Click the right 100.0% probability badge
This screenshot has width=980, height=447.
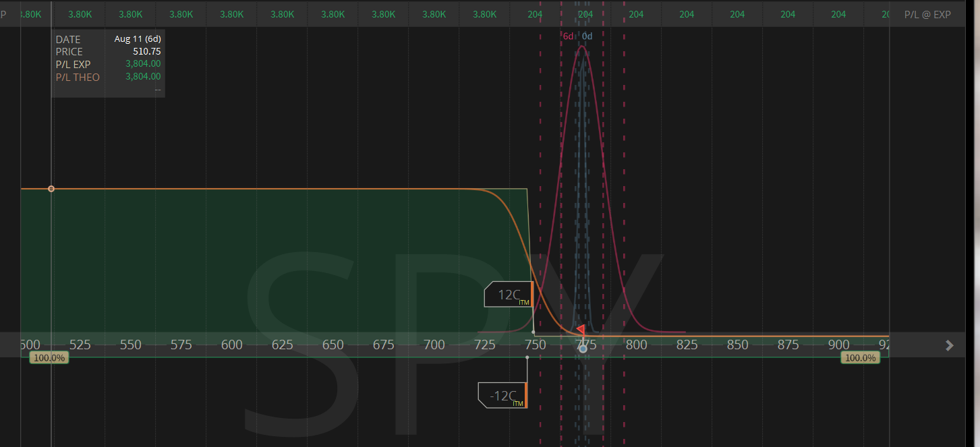click(x=861, y=358)
